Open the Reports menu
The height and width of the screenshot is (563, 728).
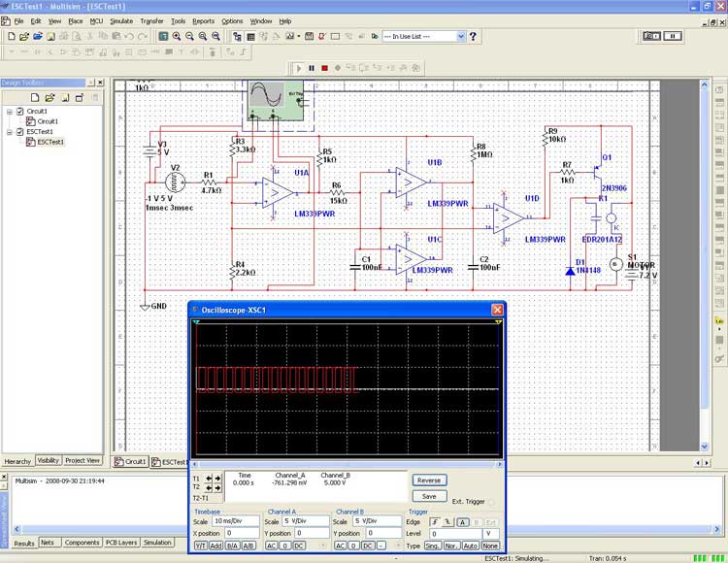pyautogui.click(x=204, y=21)
